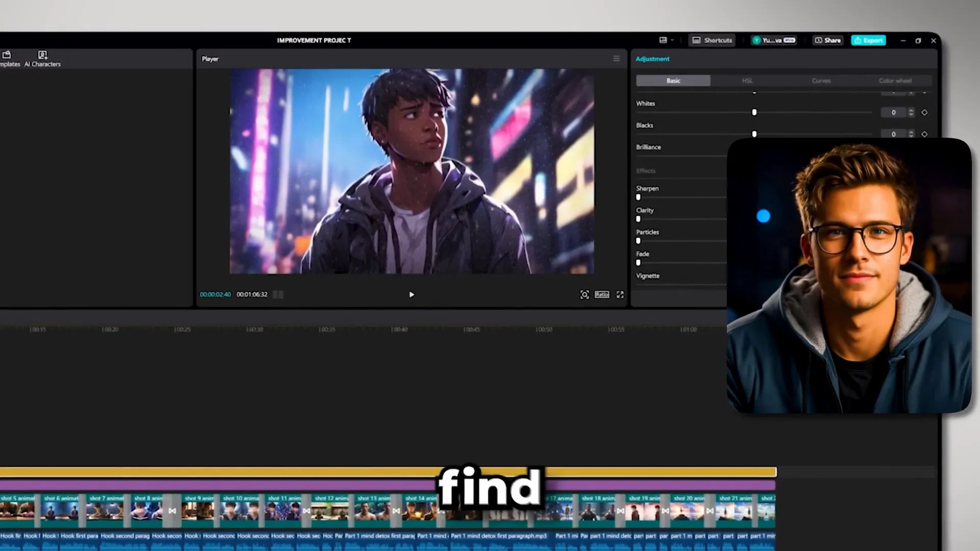980x551 pixels.
Task: Click the Adjustment panel header tab
Action: coord(652,59)
